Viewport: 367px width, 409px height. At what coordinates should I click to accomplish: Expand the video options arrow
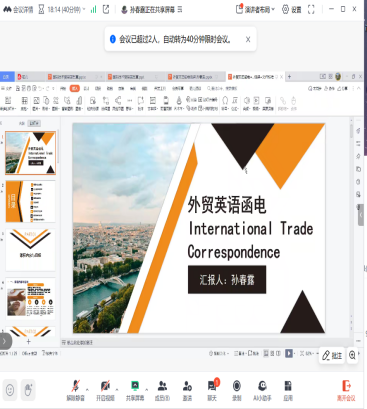117,389
